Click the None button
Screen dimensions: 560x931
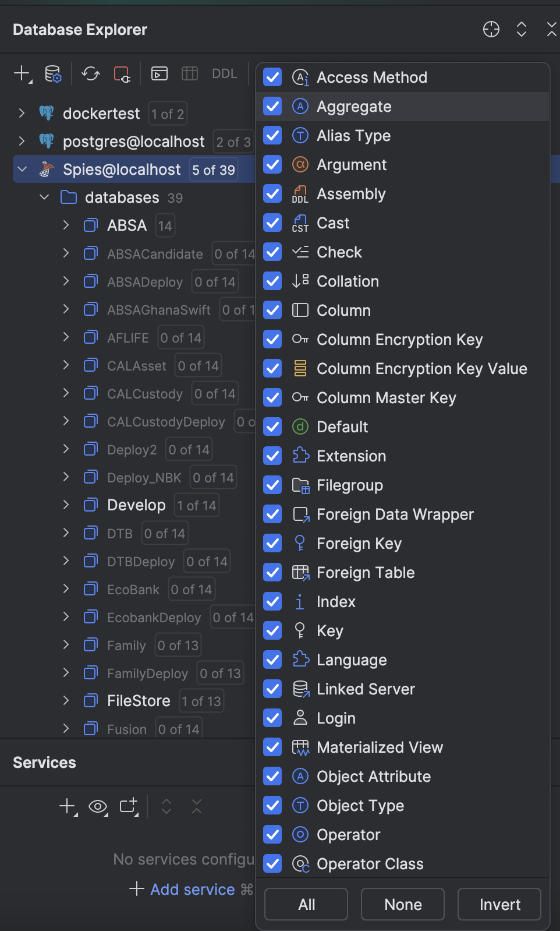coord(403,904)
